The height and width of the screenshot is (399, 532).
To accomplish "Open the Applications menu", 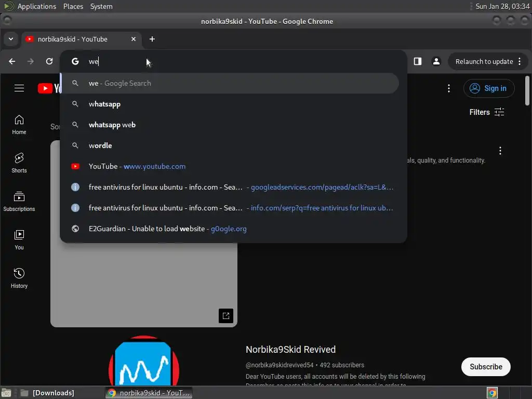I will tap(37, 6).
